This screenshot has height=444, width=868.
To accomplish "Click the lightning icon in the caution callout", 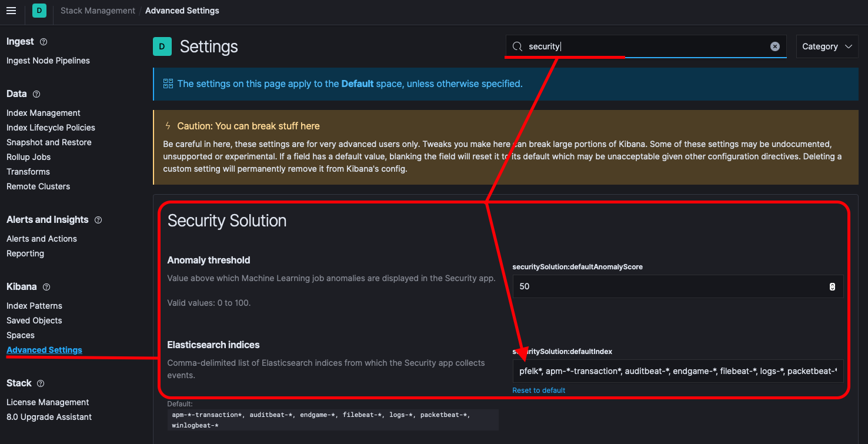I will point(168,126).
